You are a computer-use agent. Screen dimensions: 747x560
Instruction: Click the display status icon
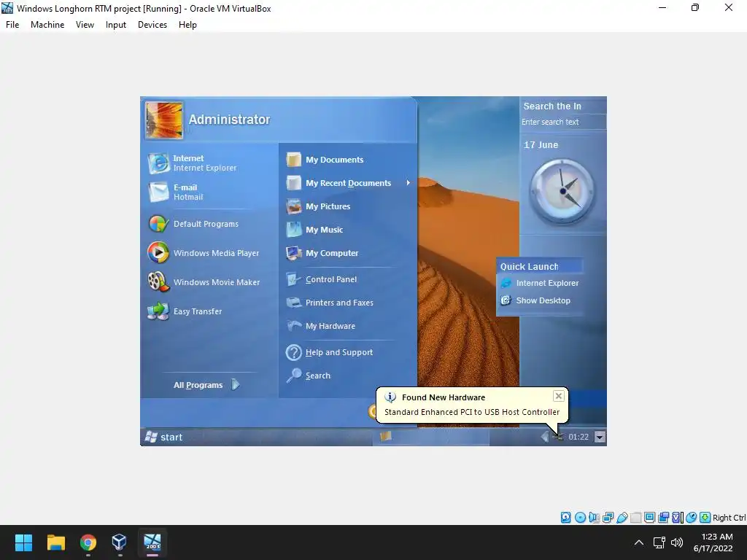point(649,518)
